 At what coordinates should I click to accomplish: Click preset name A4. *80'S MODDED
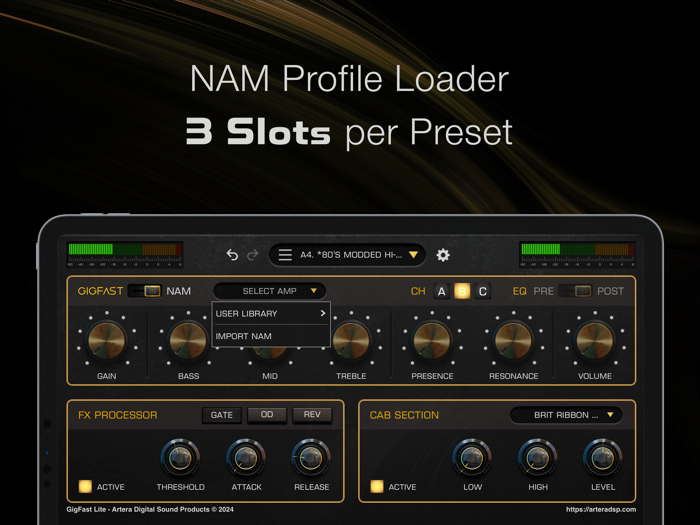click(351, 255)
